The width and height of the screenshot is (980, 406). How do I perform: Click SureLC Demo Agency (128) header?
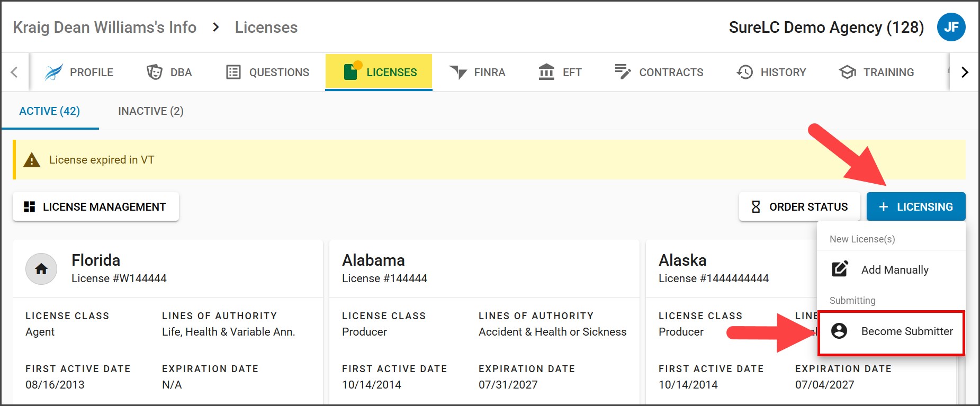826,27
